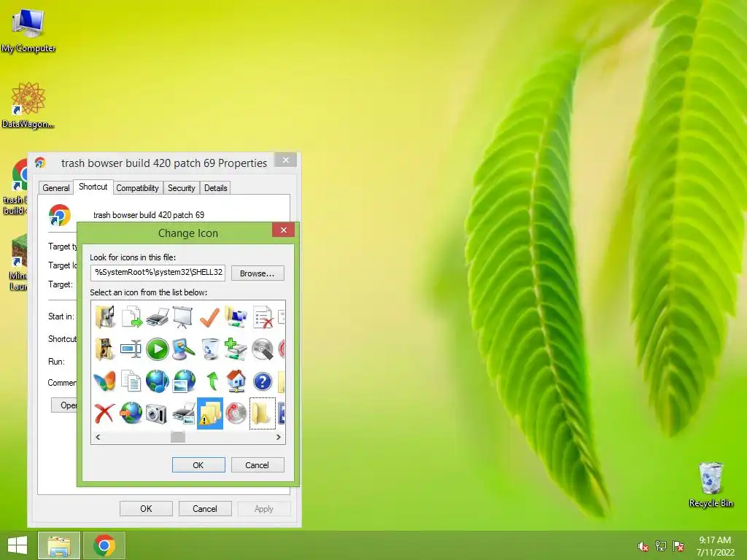Select the plain open folder icon
The height and width of the screenshot is (560, 747).
[263, 413]
